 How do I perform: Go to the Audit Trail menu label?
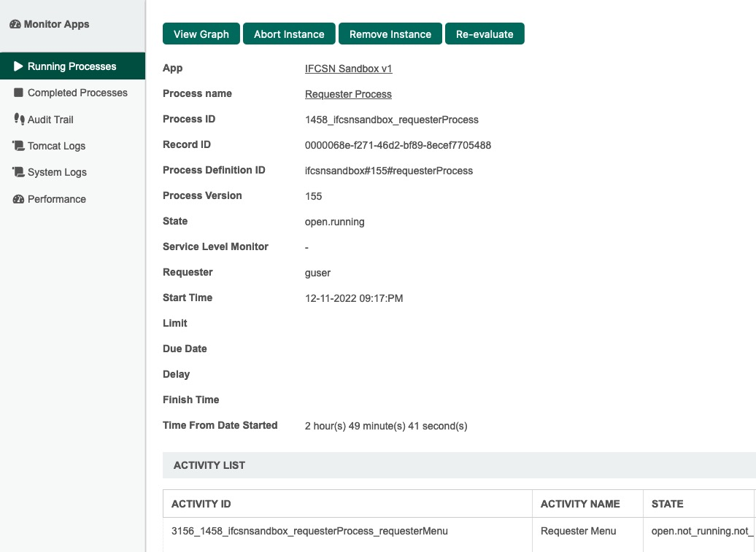pyautogui.click(x=50, y=120)
